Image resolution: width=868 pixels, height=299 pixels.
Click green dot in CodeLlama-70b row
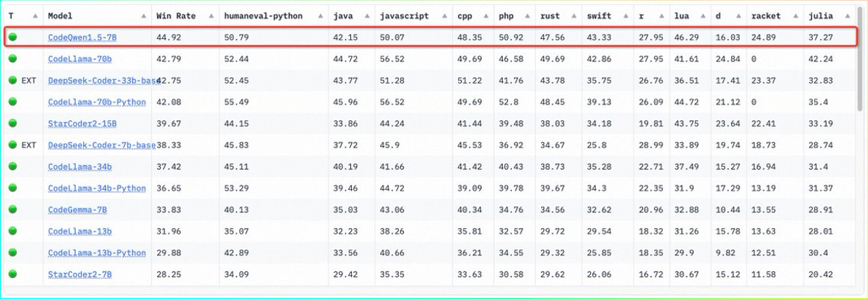pyautogui.click(x=13, y=59)
